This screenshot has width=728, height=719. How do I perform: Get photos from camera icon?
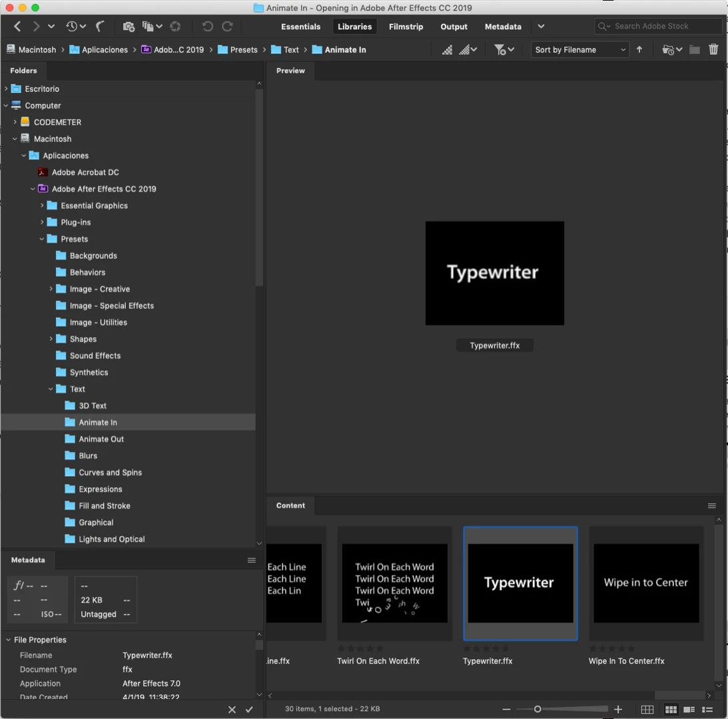click(x=129, y=27)
